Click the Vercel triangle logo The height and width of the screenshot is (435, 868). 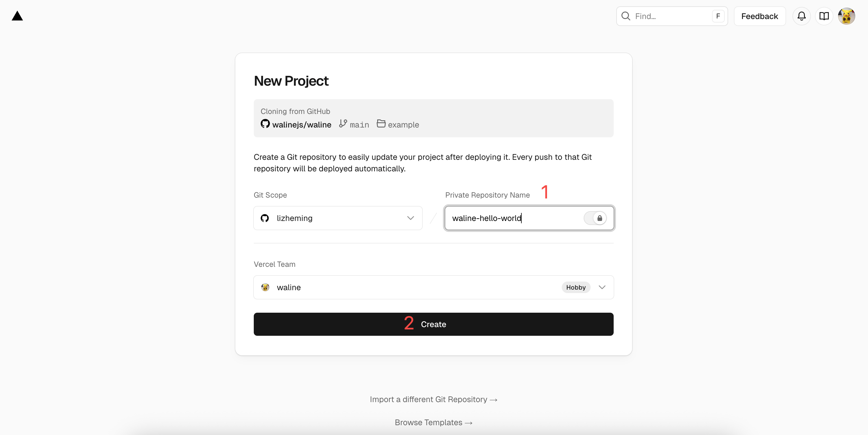(x=17, y=16)
